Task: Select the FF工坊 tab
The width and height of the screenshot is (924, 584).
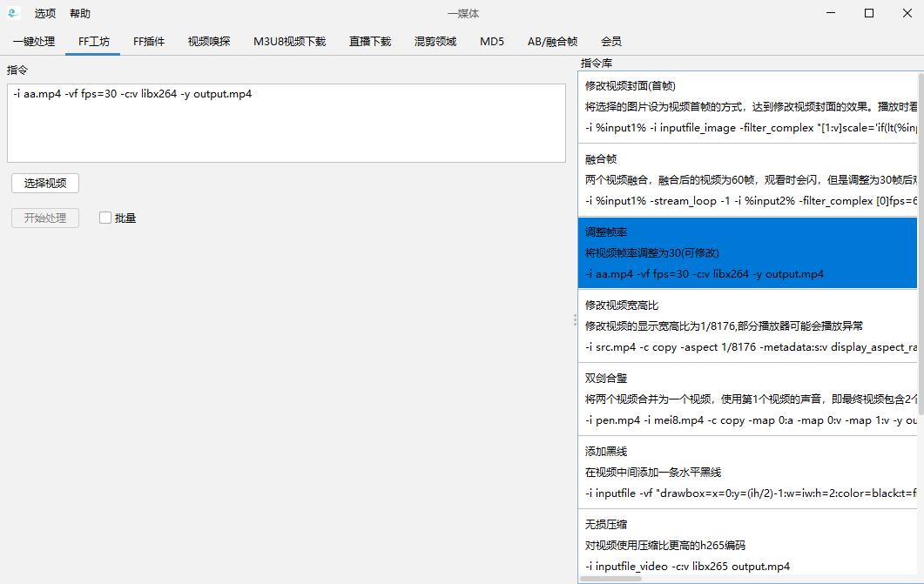Action: click(93, 42)
